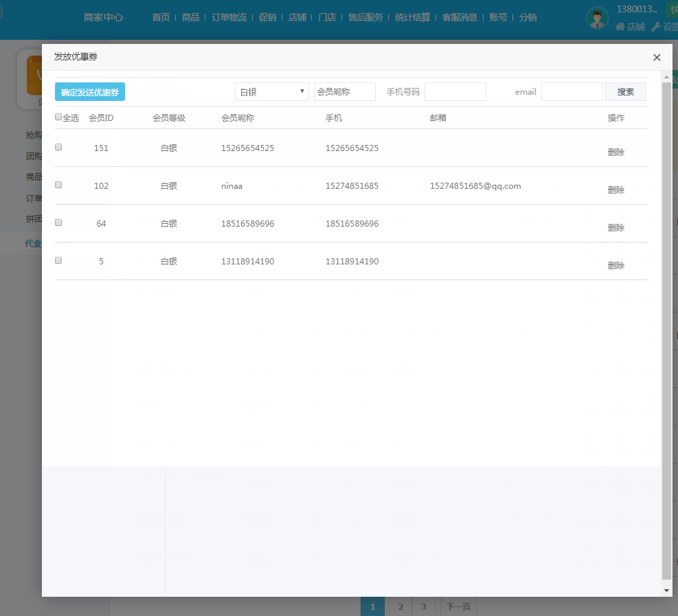Check the box for member ID 151
This screenshot has height=616, width=678.
tap(58, 147)
